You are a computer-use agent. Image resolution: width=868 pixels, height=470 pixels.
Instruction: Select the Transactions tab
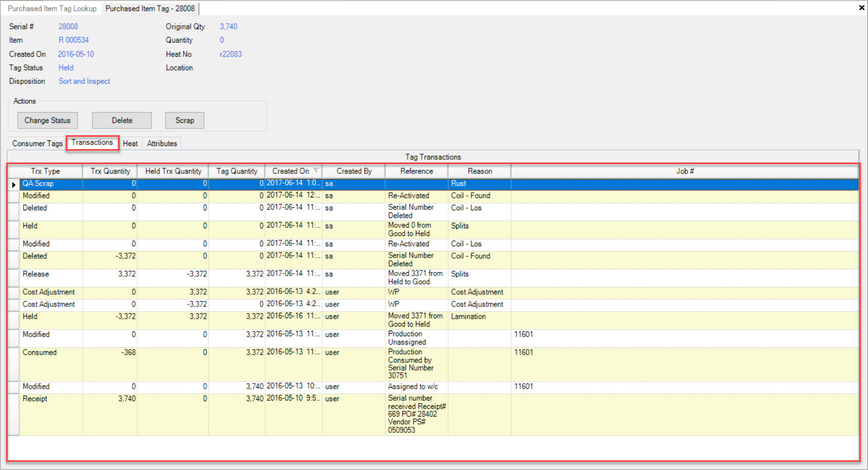point(93,142)
